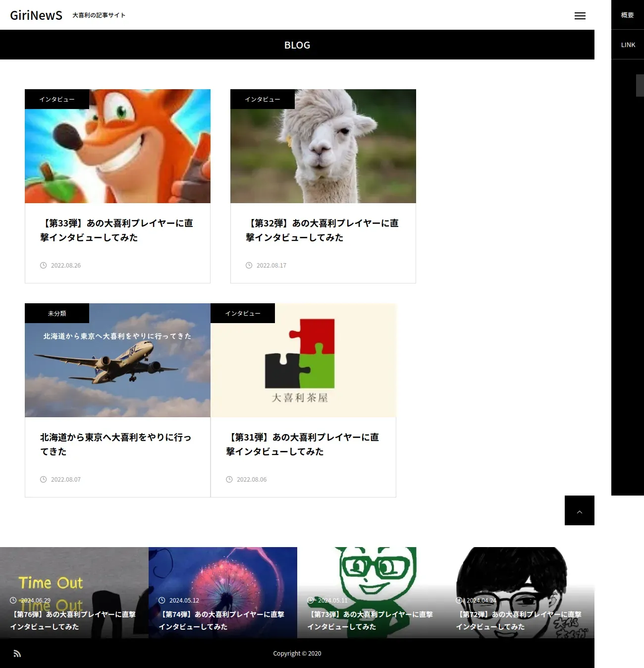Screen dimensions: 644x668
Task: Click the 大喜利の記事サイト tagline
Action: (99, 15)
